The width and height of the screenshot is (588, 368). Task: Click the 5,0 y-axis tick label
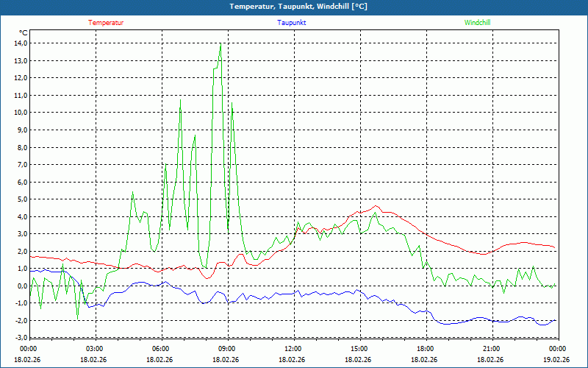[x=22, y=199]
